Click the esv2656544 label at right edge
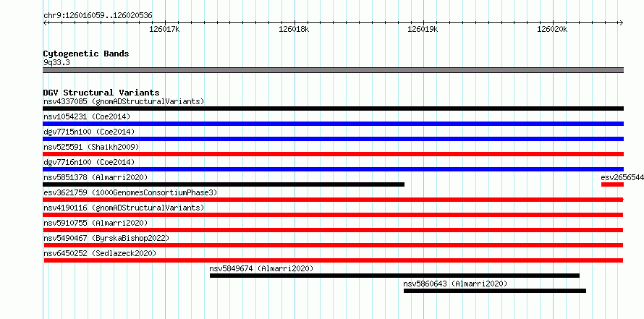Screen dimensions: 644x319 pos(622,177)
